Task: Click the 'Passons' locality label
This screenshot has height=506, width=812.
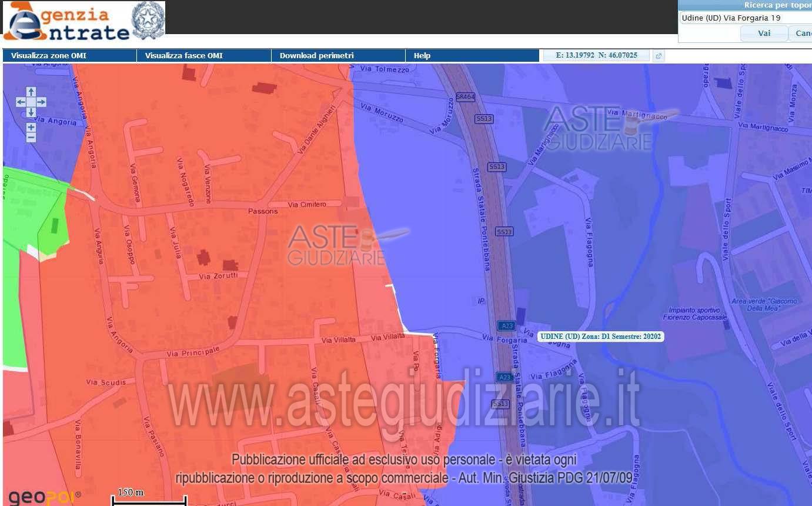Action: (x=263, y=211)
